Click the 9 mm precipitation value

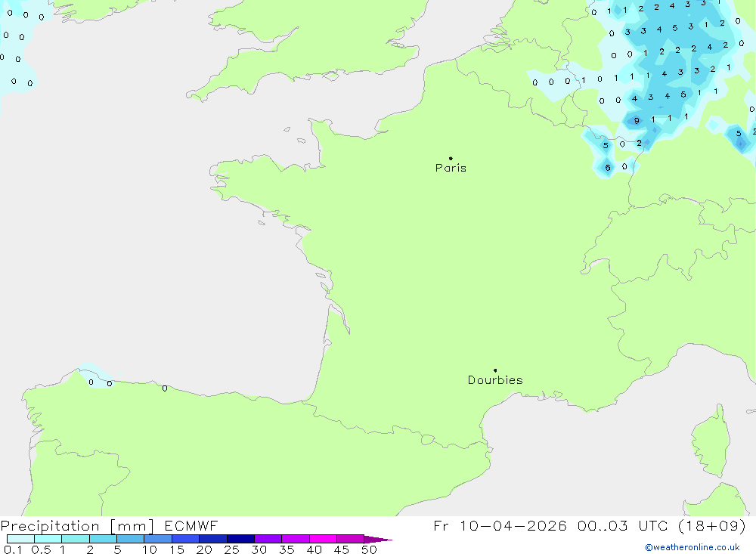[x=637, y=121]
